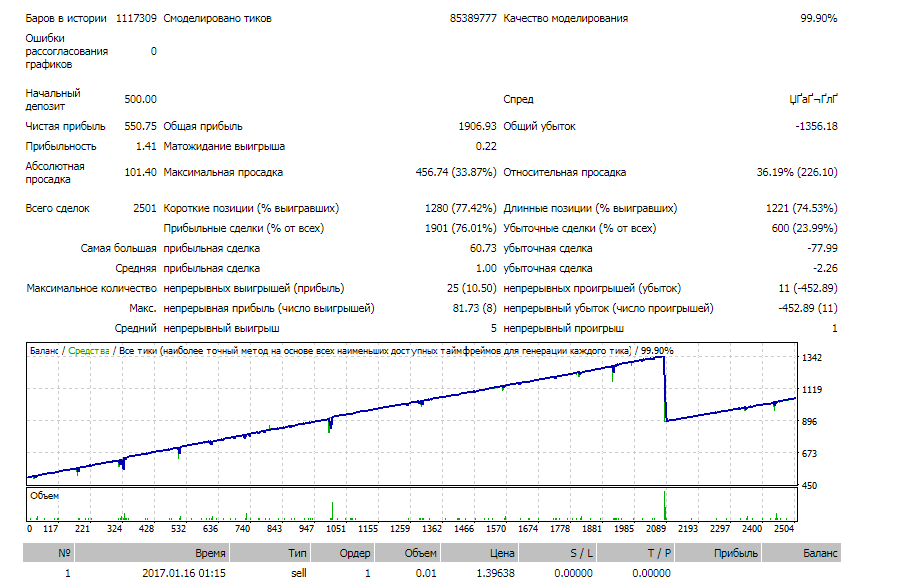
Task: Click the largest loss trade value -77.99
Action: [x=823, y=248]
